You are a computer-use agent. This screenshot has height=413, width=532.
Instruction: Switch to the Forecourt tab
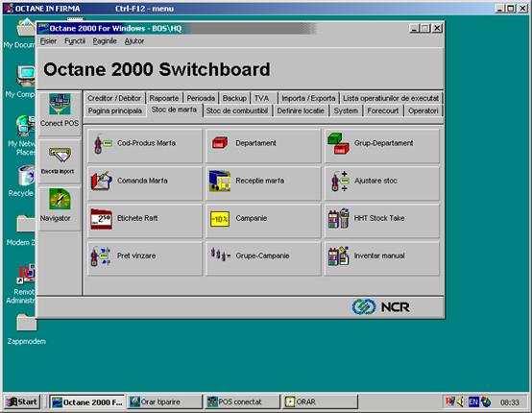[383, 110]
